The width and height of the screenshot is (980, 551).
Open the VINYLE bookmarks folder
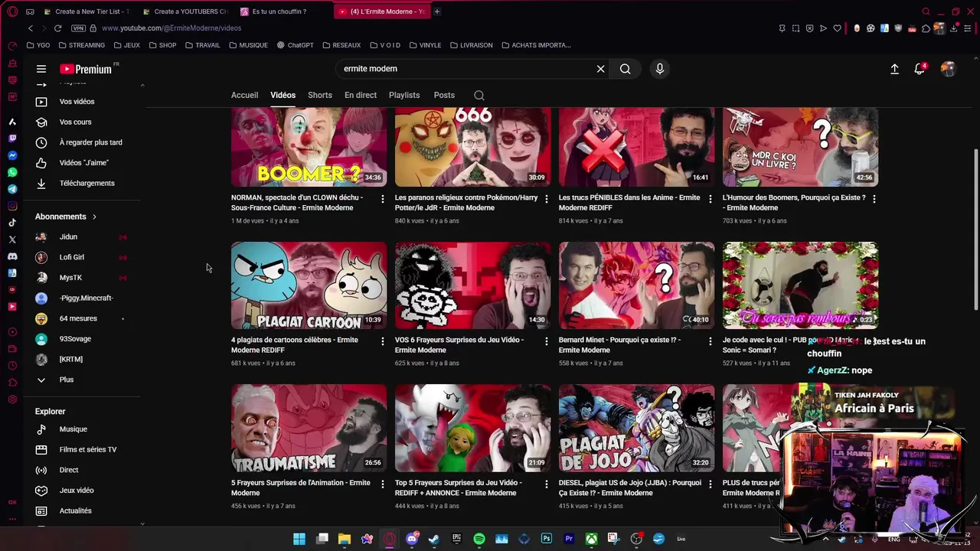[425, 45]
